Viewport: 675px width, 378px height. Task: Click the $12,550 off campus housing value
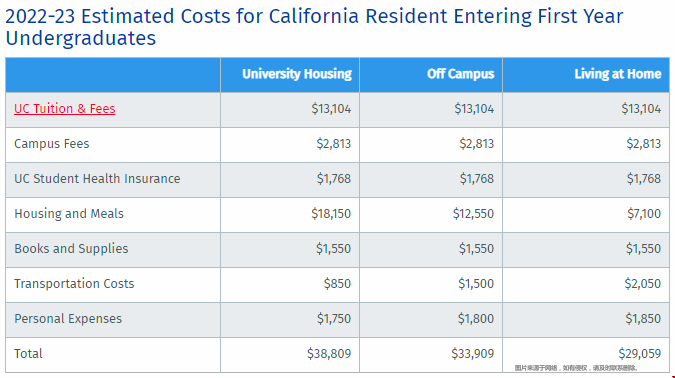(x=473, y=214)
